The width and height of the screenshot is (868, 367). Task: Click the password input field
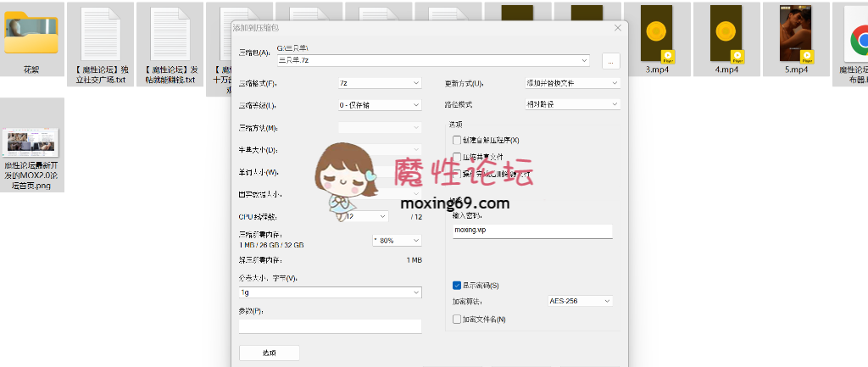point(532,231)
